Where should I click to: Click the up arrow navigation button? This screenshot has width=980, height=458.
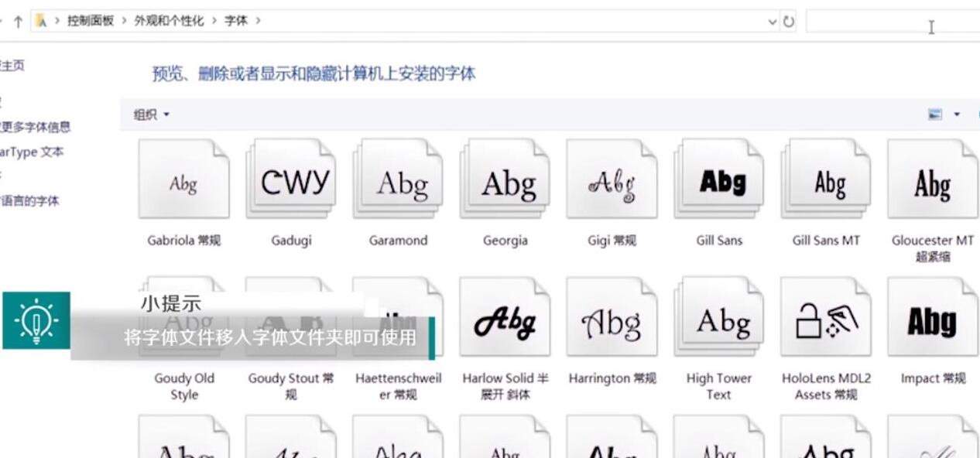click(x=18, y=22)
